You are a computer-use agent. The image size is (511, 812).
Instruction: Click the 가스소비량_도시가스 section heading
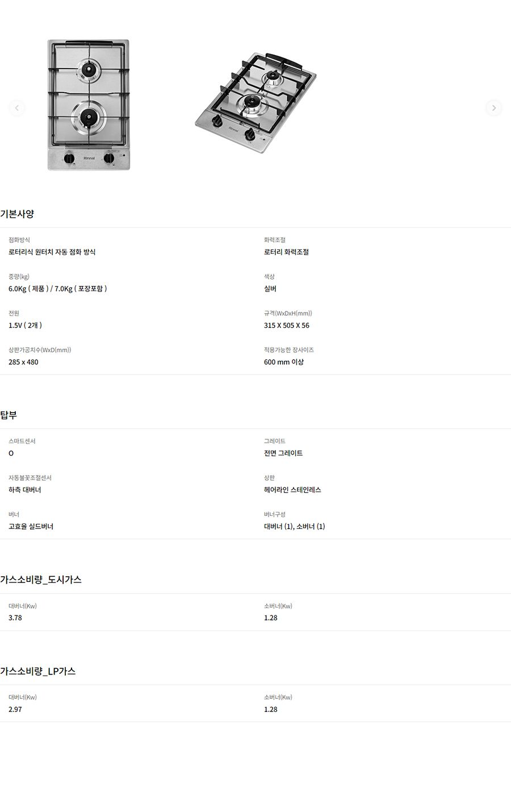pos(41,580)
